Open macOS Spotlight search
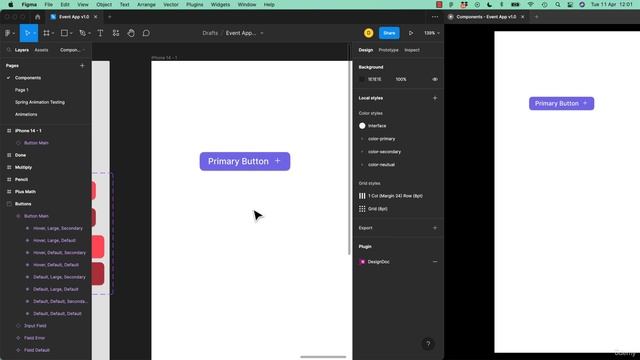 [558, 4]
